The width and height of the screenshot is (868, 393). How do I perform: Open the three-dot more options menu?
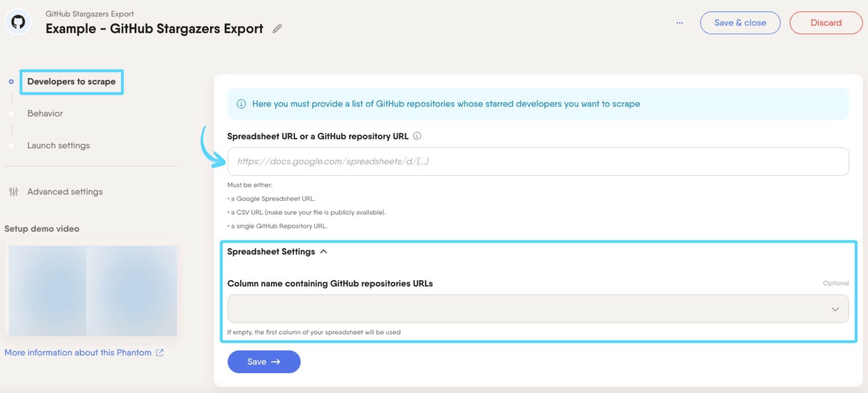[x=679, y=23]
